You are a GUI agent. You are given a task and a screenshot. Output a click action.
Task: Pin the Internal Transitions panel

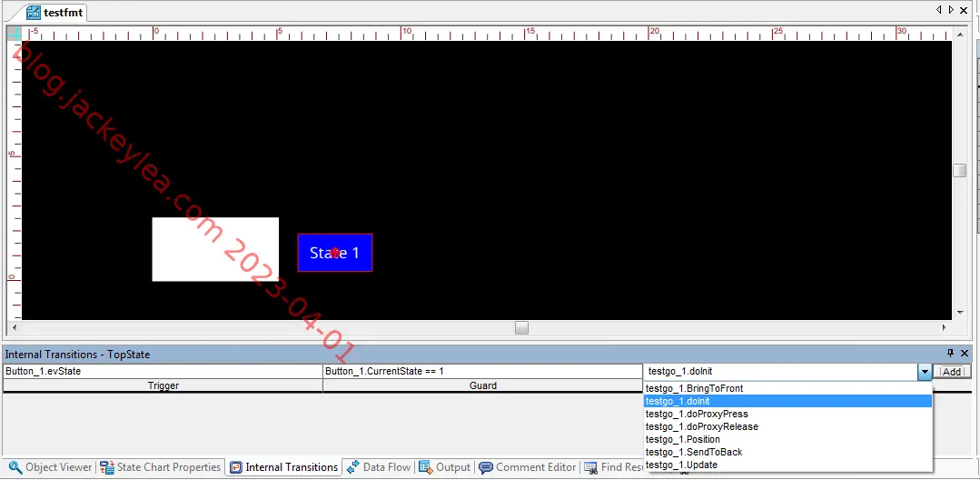tap(951, 354)
